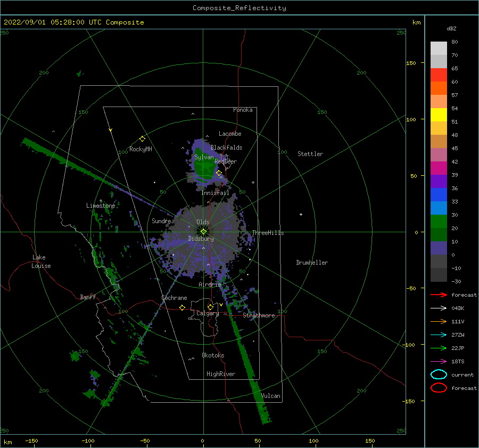This screenshot has width=479, height=448.
Task: Click the Okotoks city label
Action: tap(213, 355)
